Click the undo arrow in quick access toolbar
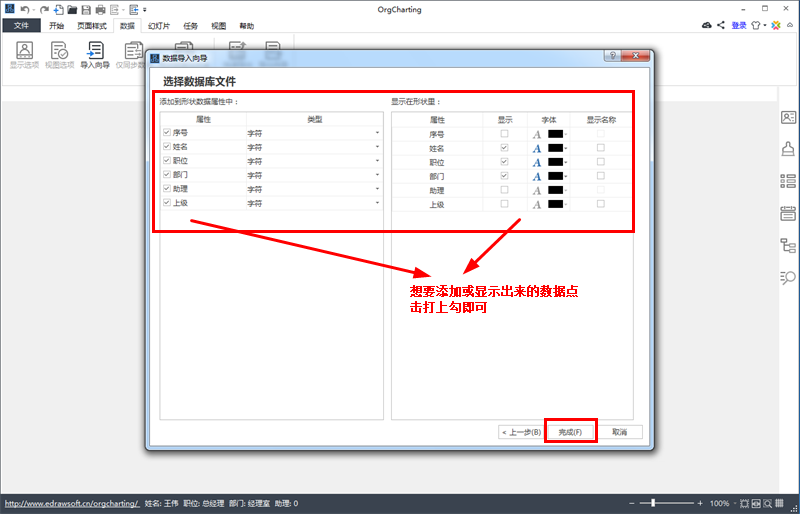Viewport: 800px width, 514px height. click(x=24, y=9)
